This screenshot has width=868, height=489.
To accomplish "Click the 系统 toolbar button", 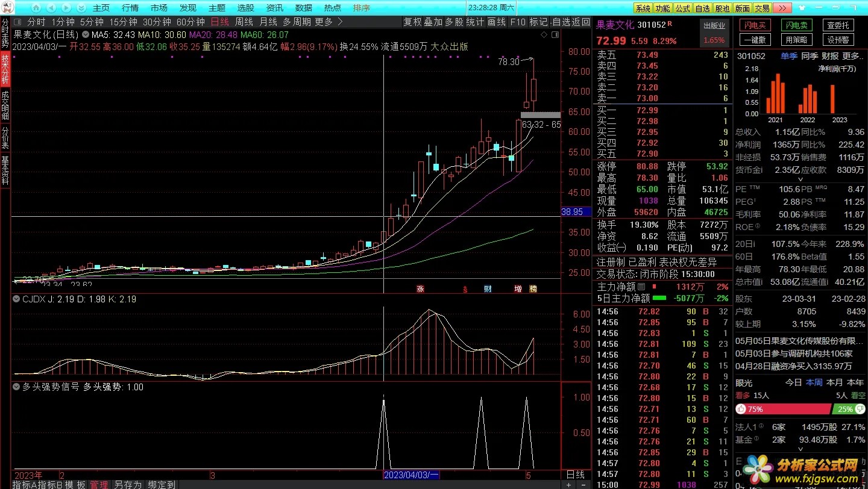I will click(x=643, y=8).
